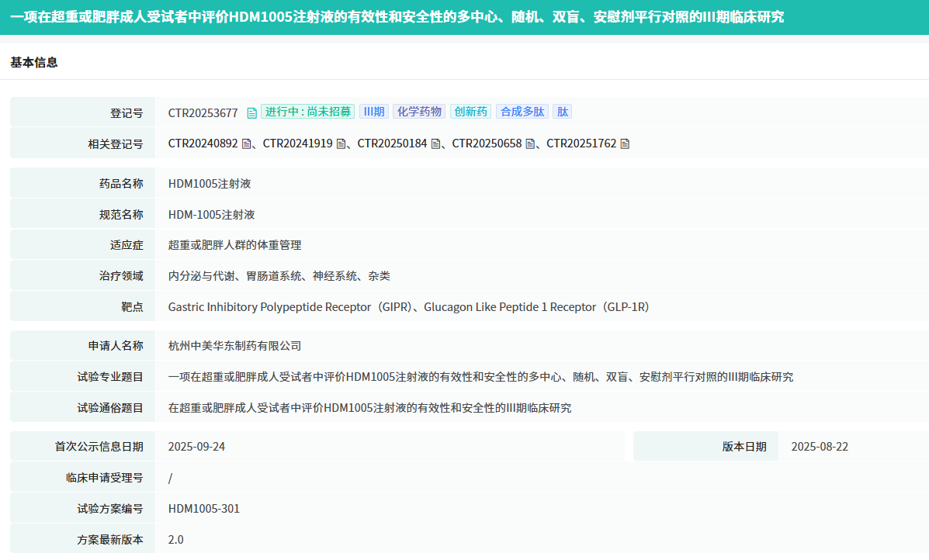
Task: Click the document icon next to CTR20253677
Action: click(x=251, y=113)
